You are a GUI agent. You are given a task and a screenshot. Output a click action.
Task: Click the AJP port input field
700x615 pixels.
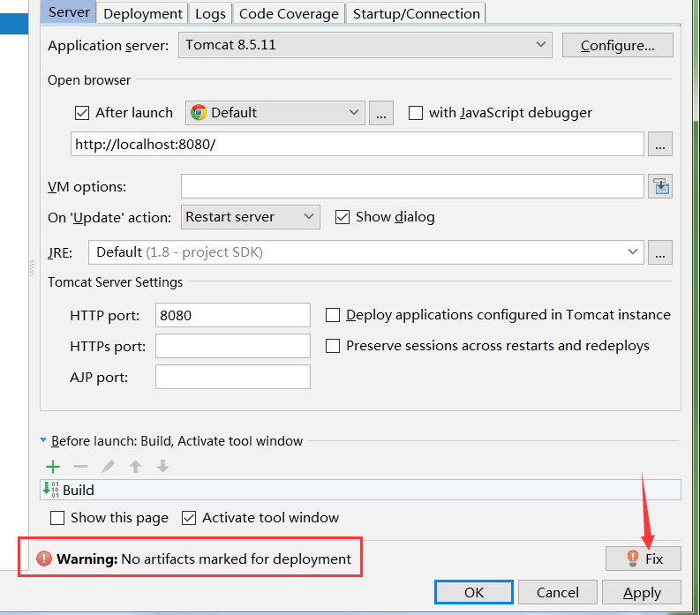pos(232,377)
